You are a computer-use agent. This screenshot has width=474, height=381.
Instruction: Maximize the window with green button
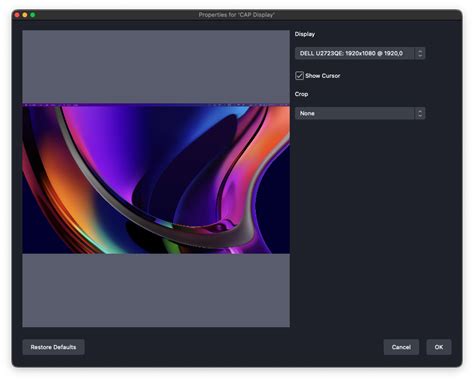point(33,15)
